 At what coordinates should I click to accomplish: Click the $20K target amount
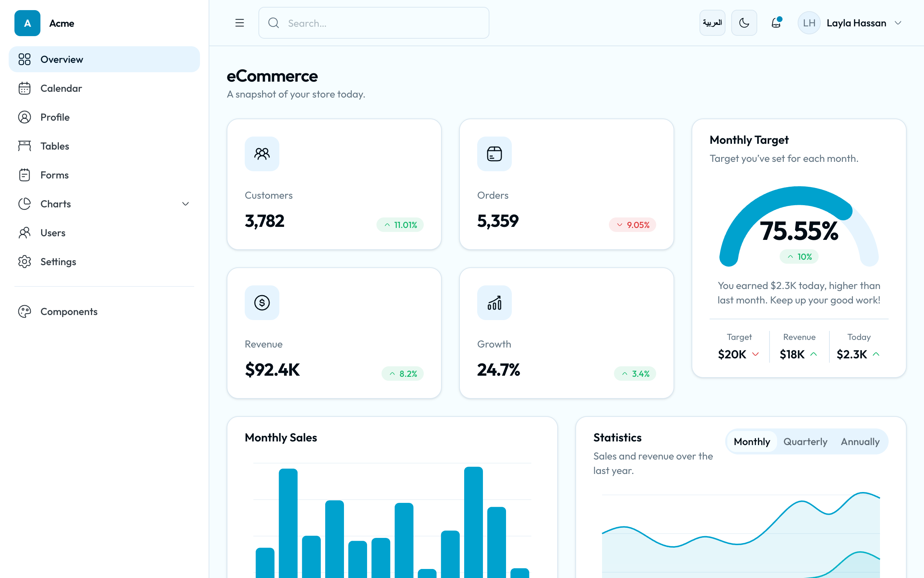click(732, 354)
